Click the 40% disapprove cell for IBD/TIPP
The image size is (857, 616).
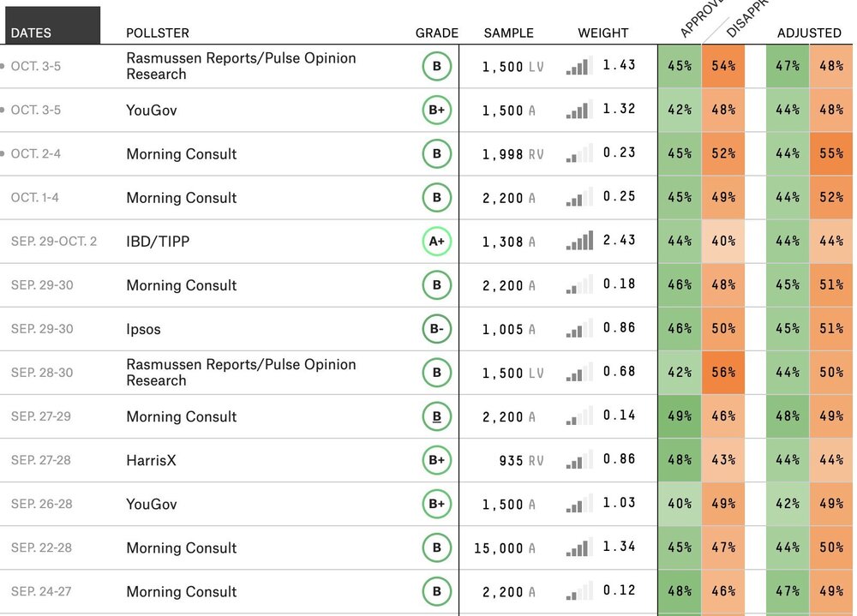tap(722, 242)
